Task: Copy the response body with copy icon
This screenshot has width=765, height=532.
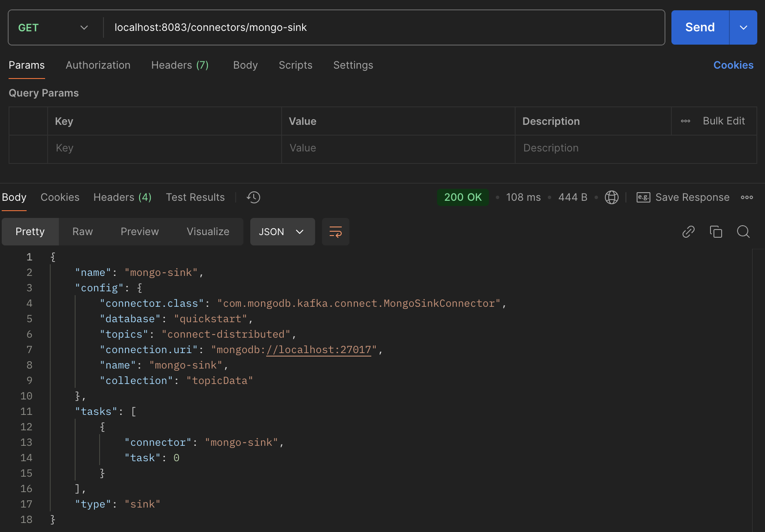Action: point(716,232)
